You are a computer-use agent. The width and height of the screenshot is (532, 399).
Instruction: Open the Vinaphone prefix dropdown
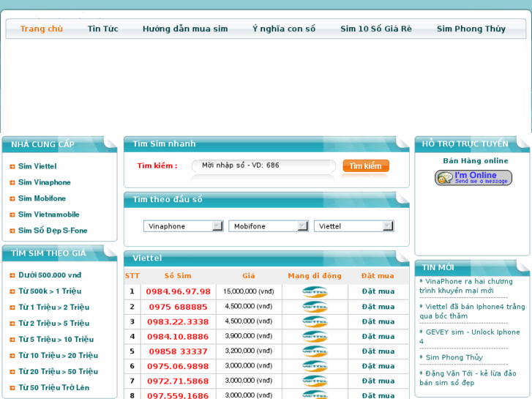[183, 226]
